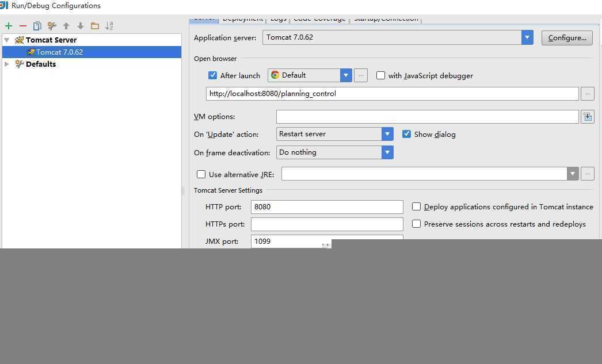Sort configurations alphabetically
This screenshot has height=364, width=602.
click(x=109, y=26)
